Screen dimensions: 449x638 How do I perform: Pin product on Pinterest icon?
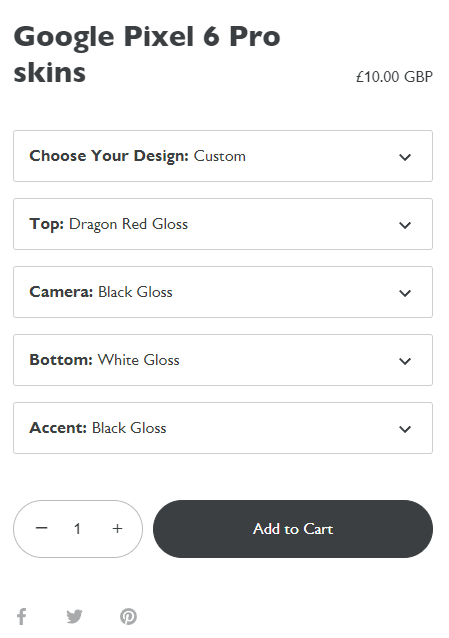click(x=128, y=616)
